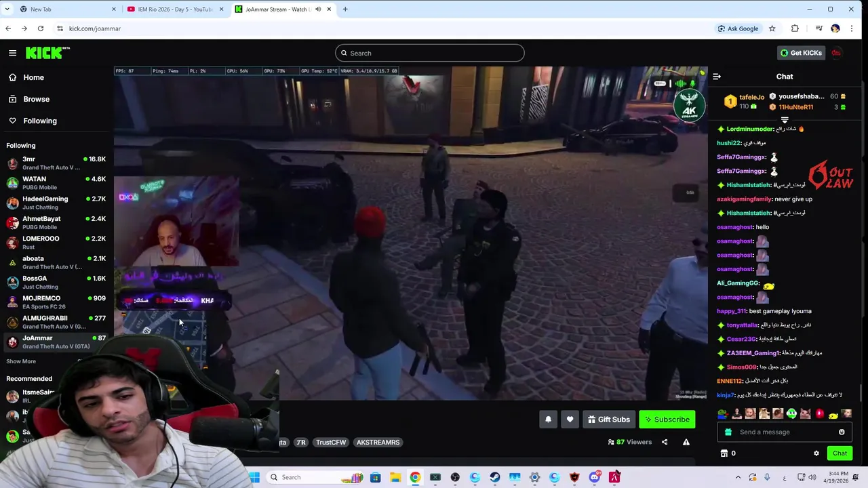Mute the JoAmmar Stream tab audio
This screenshot has width=868, height=488.
coord(318,9)
